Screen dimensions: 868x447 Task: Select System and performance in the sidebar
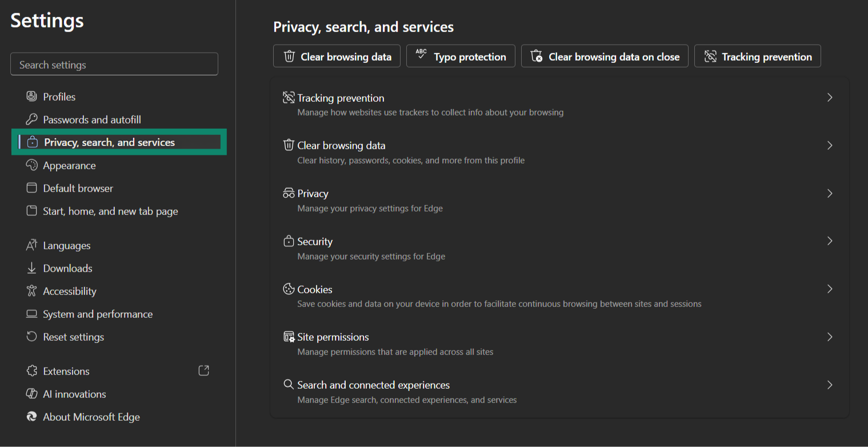pos(31,314)
